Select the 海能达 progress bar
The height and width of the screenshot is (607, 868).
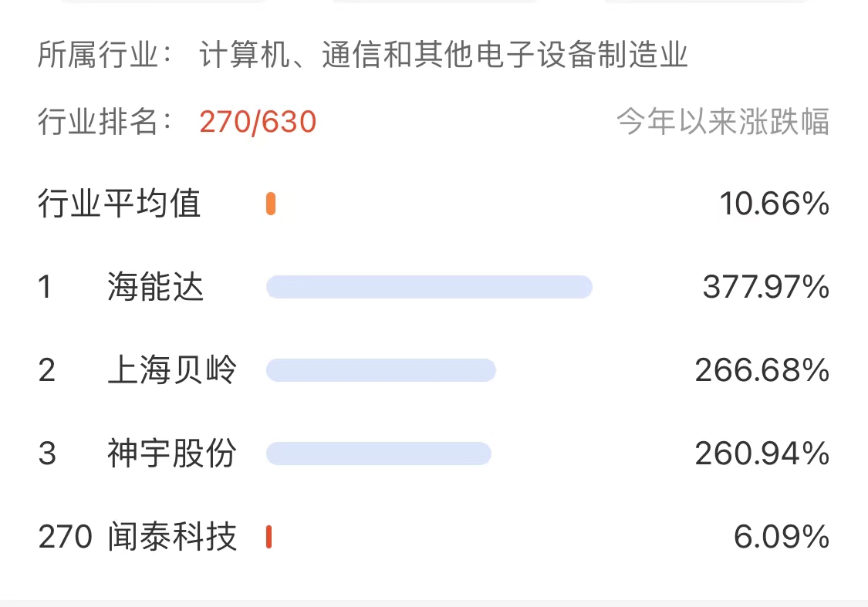point(429,287)
